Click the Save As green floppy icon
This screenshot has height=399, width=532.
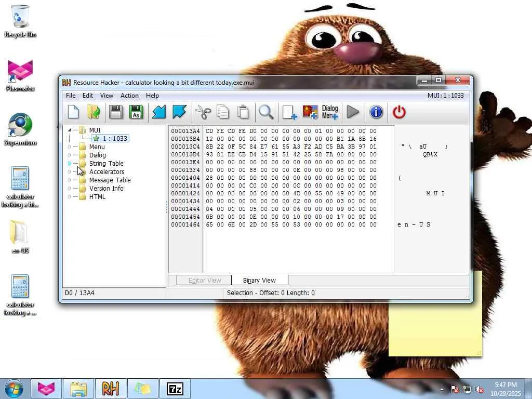pos(136,112)
